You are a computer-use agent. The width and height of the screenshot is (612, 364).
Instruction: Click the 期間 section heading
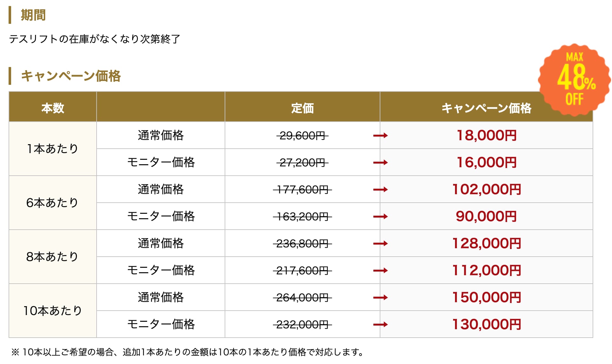click(33, 15)
